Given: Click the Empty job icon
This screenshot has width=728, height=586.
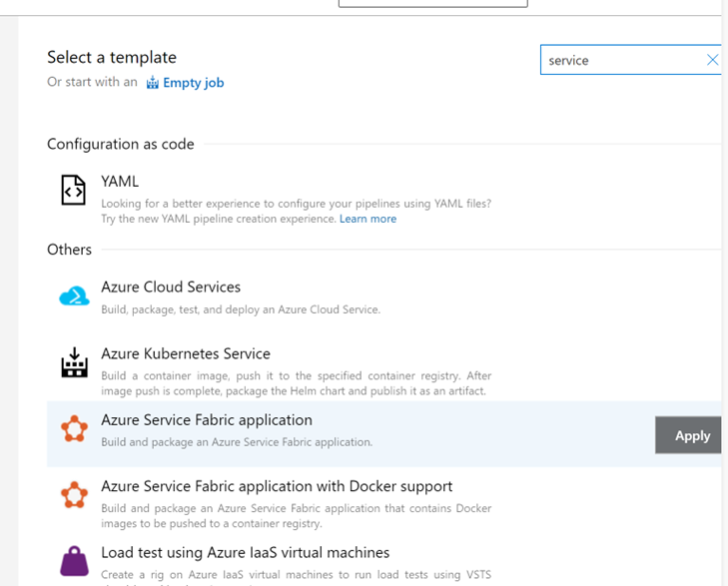Looking at the screenshot, I should pyautogui.click(x=153, y=83).
